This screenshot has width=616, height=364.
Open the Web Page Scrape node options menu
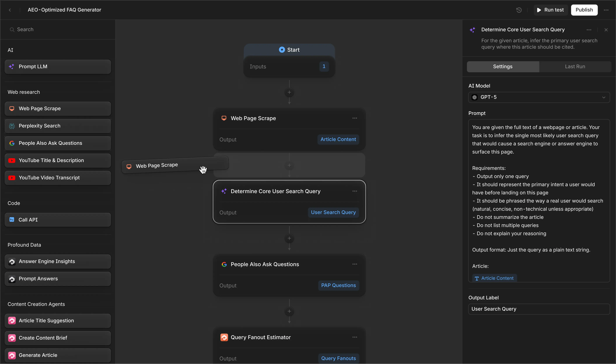[x=355, y=118]
